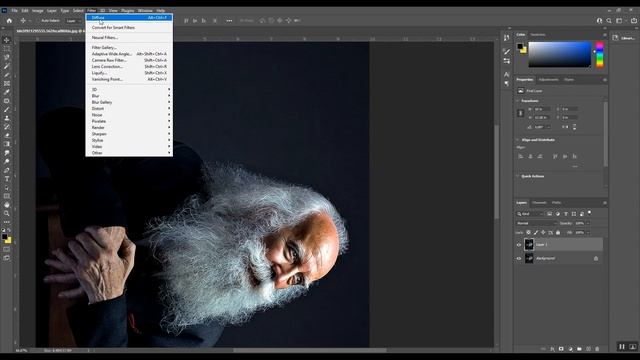Toggle lock transparent pixels in Layers
Screen dimensions: 640x360
click(529, 232)
